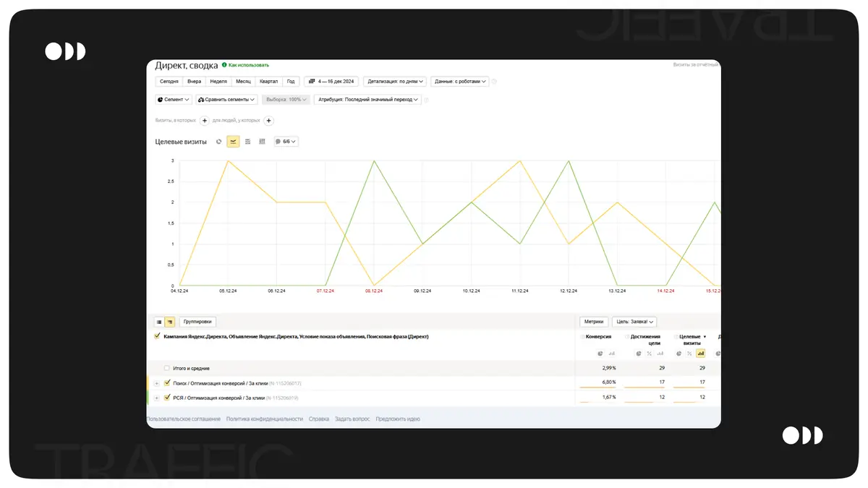Open the Цель: Заявка! goal dropdown
Viewport: 868px width, 488px height.
tap(634, 322)
